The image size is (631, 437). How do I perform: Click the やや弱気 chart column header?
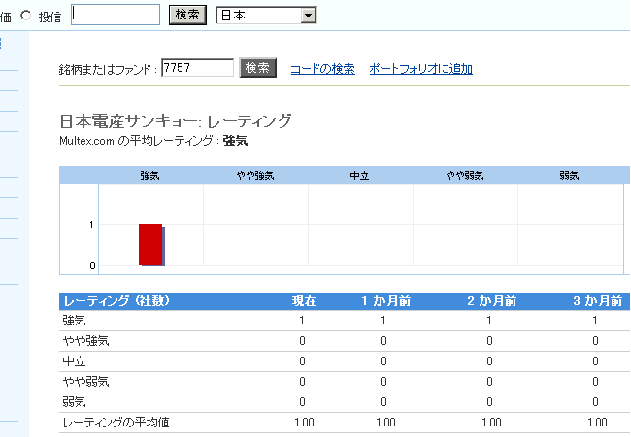[x=465, y=176]
